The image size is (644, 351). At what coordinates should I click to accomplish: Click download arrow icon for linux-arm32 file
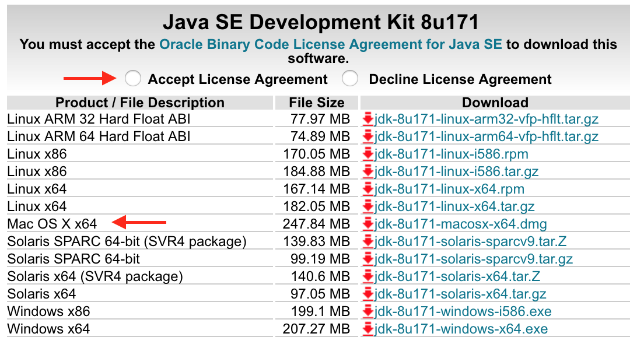pos(368,119)
